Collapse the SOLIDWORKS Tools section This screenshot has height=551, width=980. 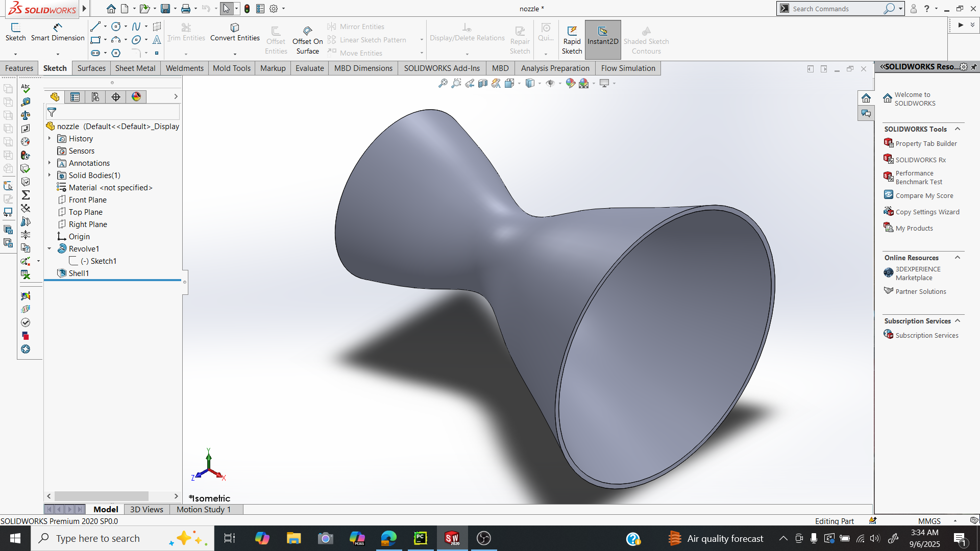coord(958,129)
